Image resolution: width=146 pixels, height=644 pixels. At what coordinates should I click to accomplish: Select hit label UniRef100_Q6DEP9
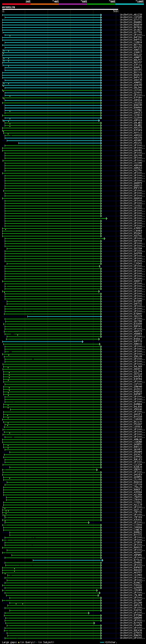point(131,183)
